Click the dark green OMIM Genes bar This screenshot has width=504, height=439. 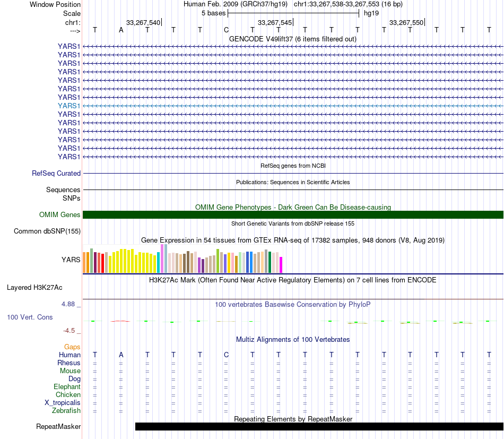pyautogui.click(x=293, y=215)
